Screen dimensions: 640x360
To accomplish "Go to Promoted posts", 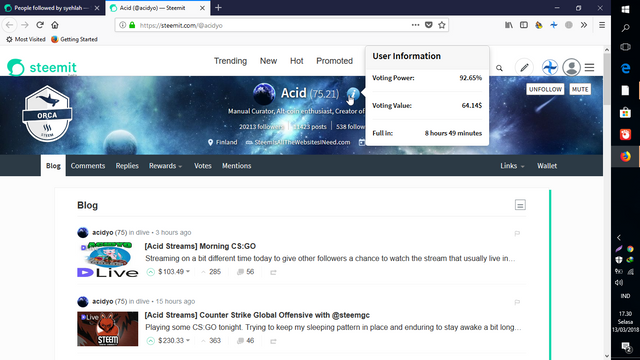I will [x=334, y=61].
